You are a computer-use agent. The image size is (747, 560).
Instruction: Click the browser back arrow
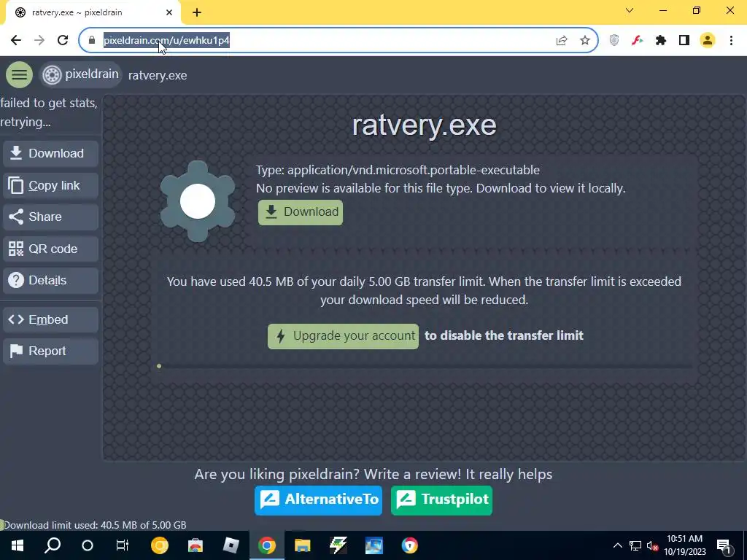point(16,41)
